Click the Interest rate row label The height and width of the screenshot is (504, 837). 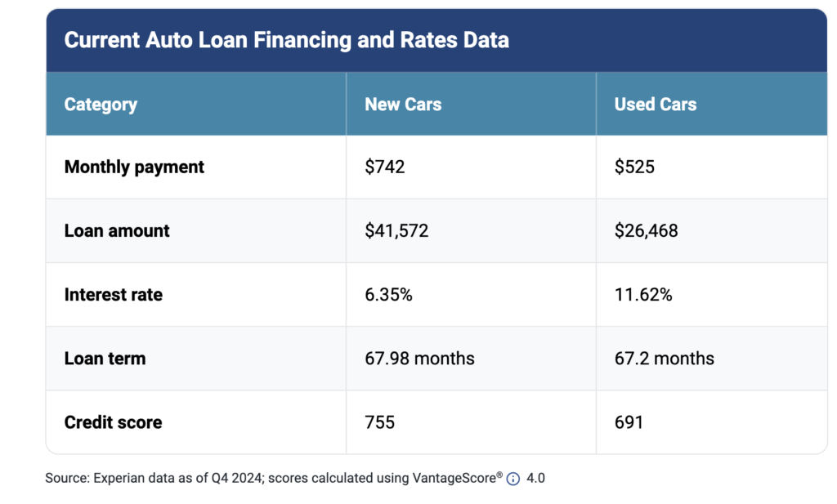pos(113,295)
